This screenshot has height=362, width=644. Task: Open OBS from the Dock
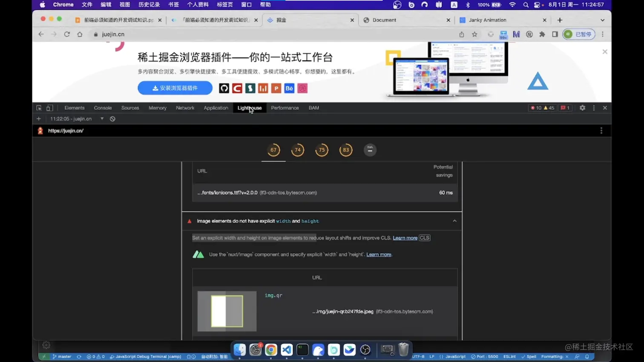(365, 350)
